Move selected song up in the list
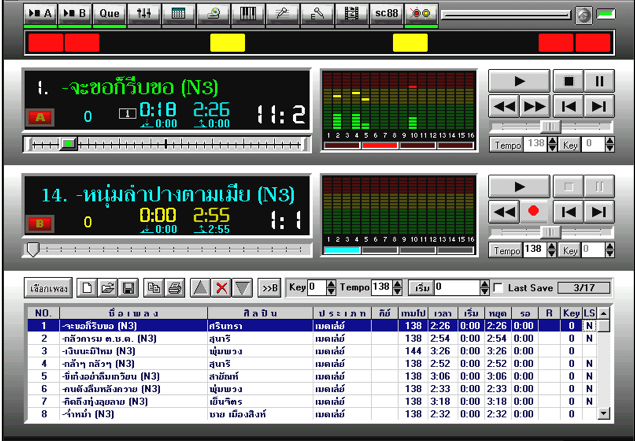This screenshot has height=441, width=635. (x=201, y=288)
